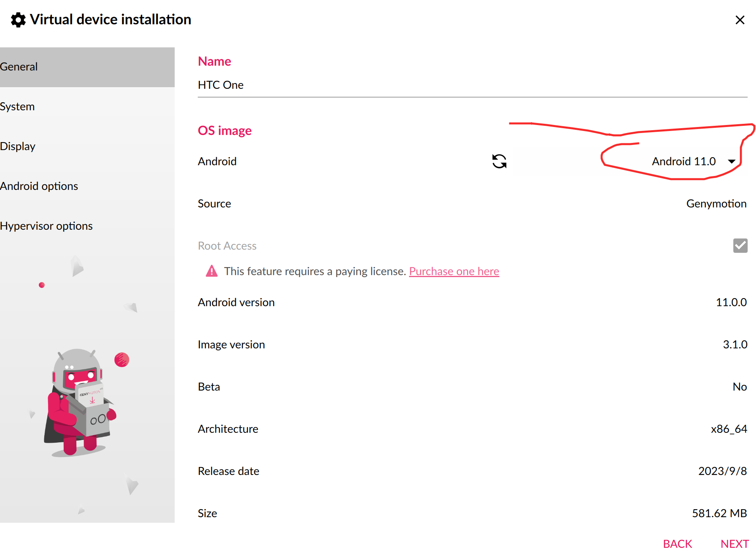The height and width of the screenshot is (551, 756).
Task: Go to Android options
Action: click(87, 186)
